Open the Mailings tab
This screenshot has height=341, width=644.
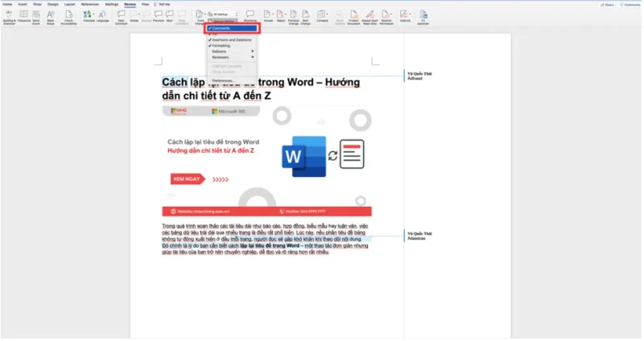tap(112, 4)
